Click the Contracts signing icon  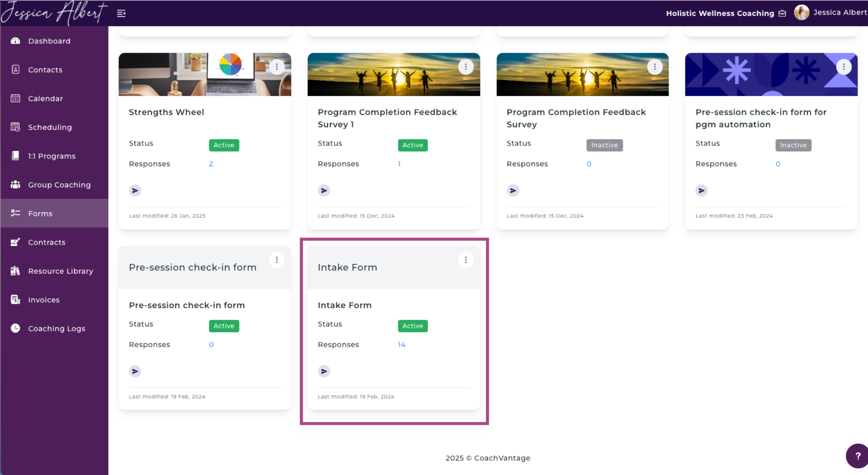tap(15, 242)
